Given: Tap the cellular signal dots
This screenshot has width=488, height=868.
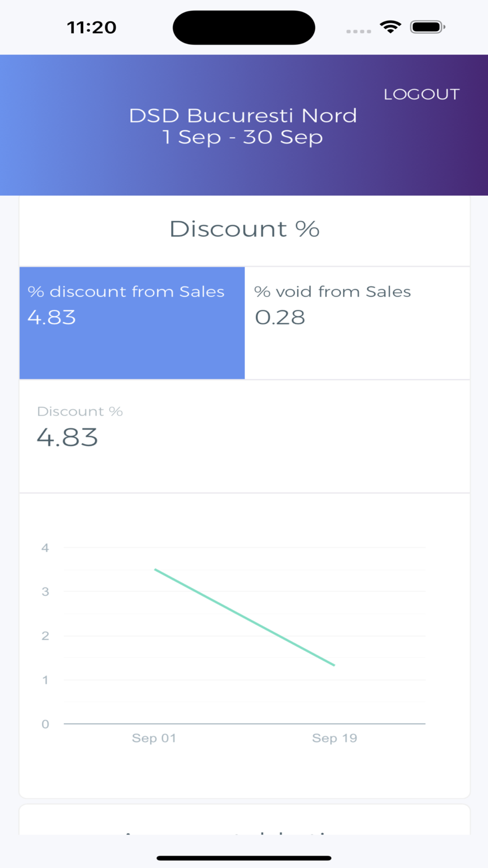Looking at the screenshot, I should tap(359, 31).
